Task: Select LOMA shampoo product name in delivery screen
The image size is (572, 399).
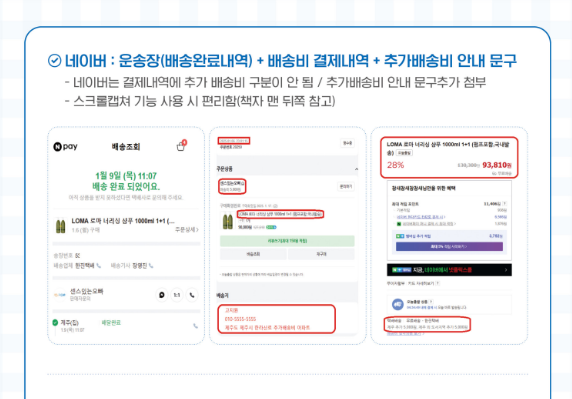Action: click(123, 221)
